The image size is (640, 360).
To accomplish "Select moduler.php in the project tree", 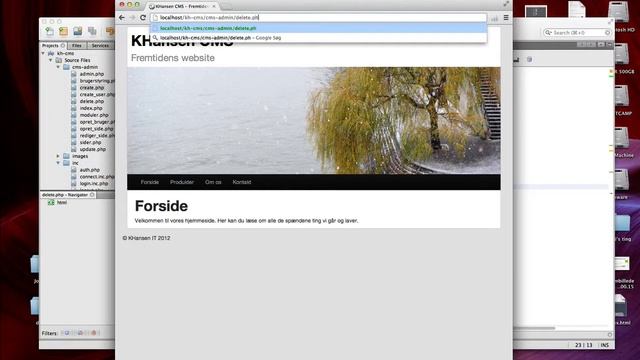I will [x=94, y=115].
